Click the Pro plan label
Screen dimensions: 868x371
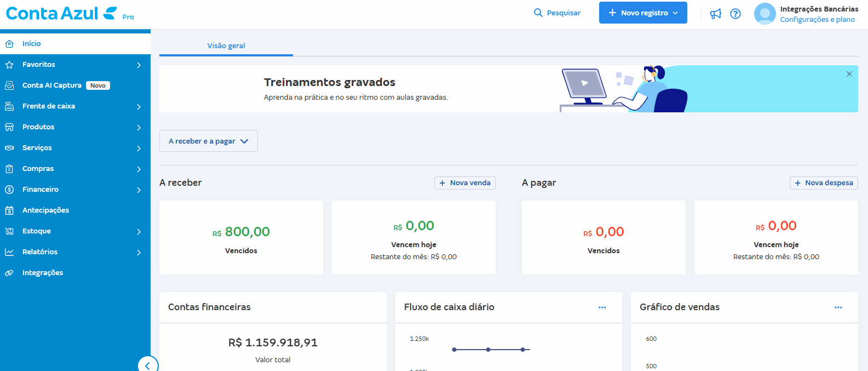click(x=128, y=17)
